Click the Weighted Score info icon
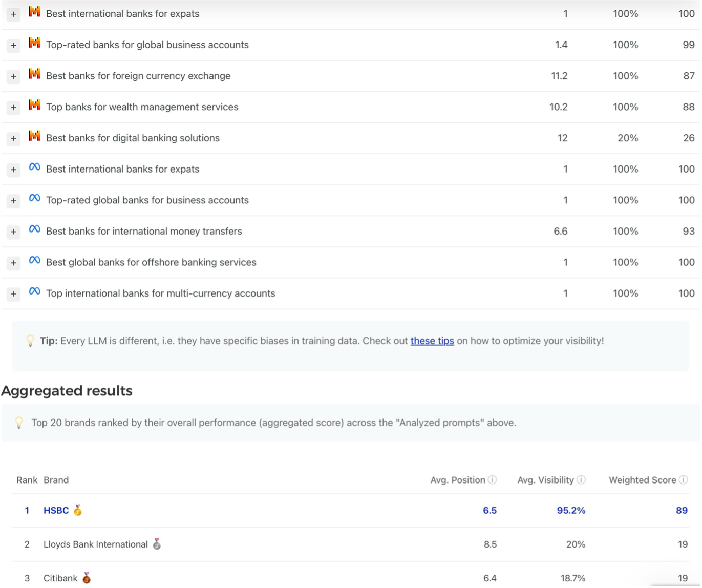Screen dimensions: 702x588 pos(683,480)
